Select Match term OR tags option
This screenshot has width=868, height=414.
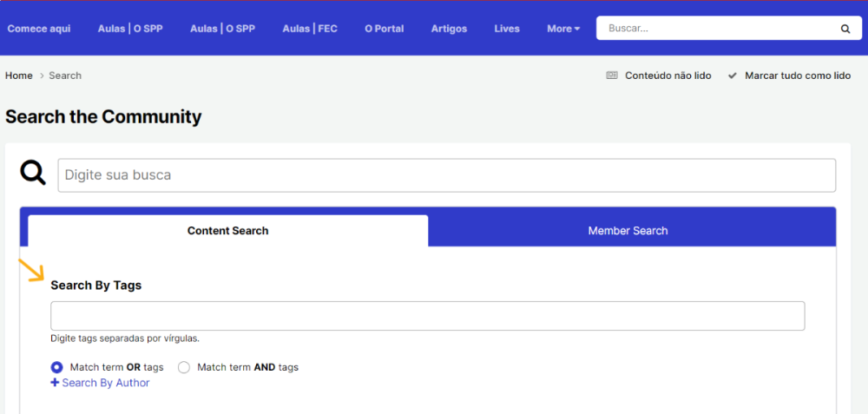[x=57, y=367]
